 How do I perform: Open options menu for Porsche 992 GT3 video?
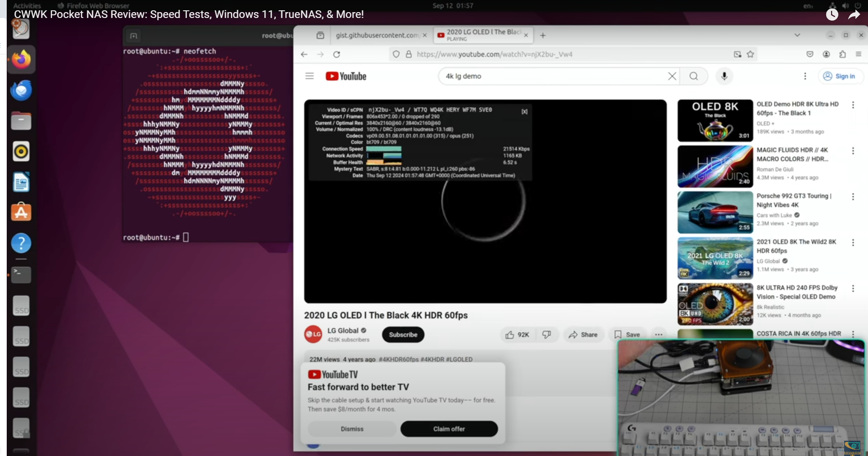853,197
